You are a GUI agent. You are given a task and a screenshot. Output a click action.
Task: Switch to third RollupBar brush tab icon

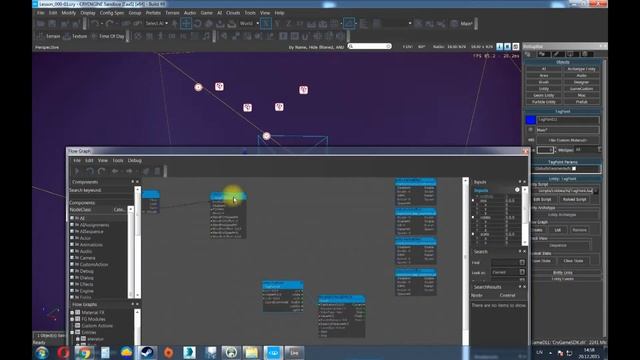[x=556, y=54]
